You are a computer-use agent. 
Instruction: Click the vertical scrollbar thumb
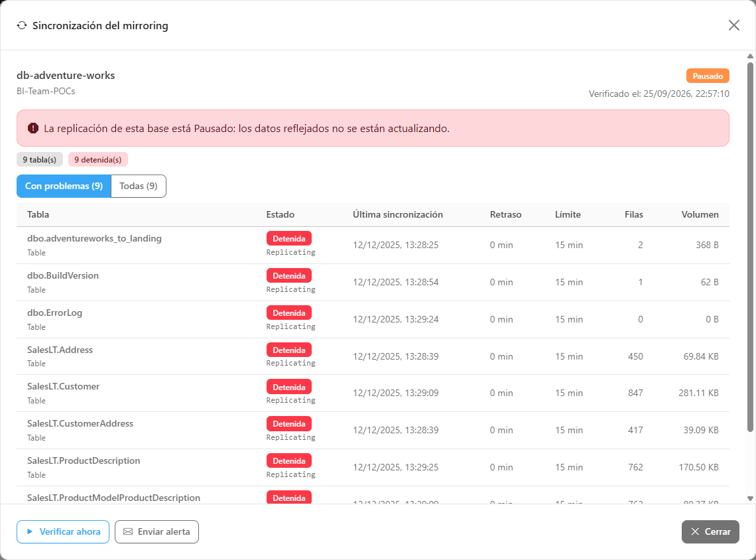[x=750, y=247]
